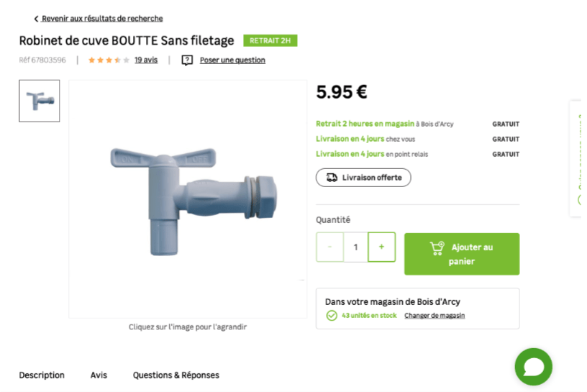
Task: Open the Description tab
Action: pos(42,375)
